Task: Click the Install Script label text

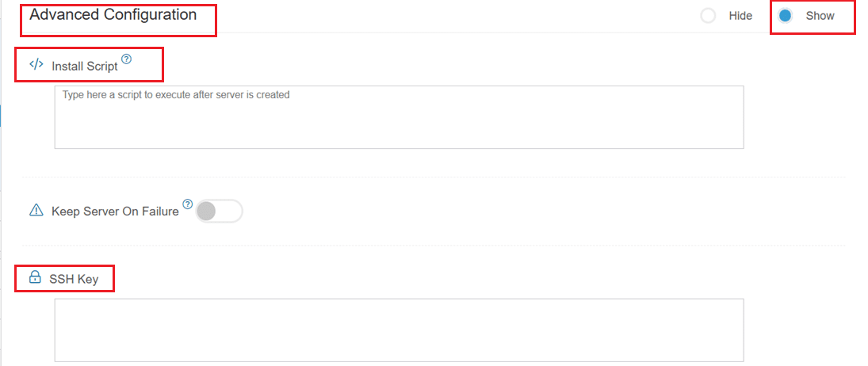Action: [x=85, y=67]
